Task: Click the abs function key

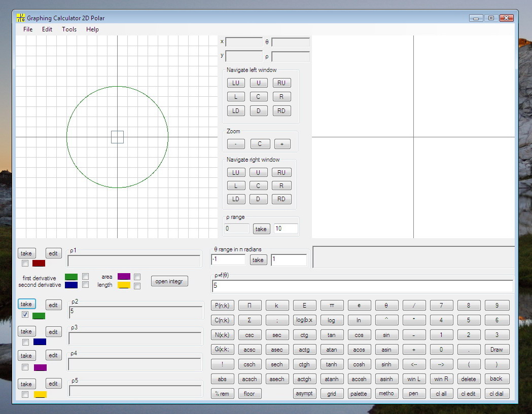Action: pos(222,379)
